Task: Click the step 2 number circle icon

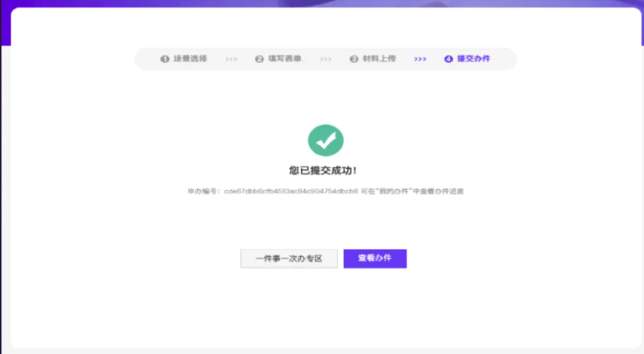Action: pos(259,59)
